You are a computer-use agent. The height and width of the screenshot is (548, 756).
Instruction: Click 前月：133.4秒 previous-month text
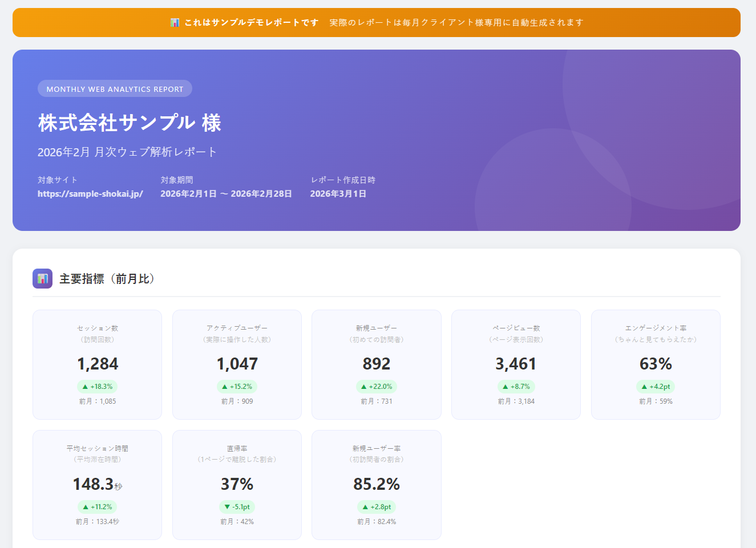pos(98,522)
